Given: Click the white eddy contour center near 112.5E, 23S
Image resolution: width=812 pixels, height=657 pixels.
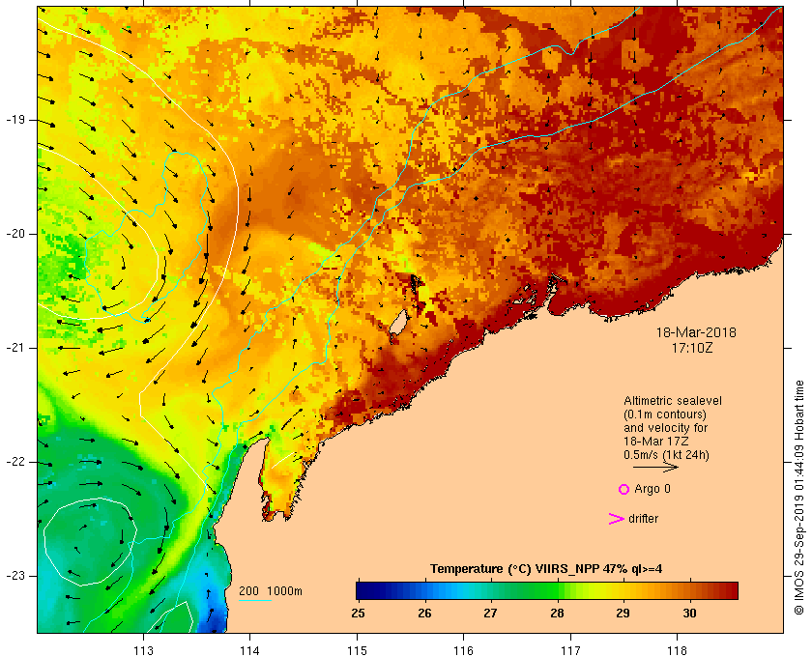Looking at the screenshot, I should [89, 542].
